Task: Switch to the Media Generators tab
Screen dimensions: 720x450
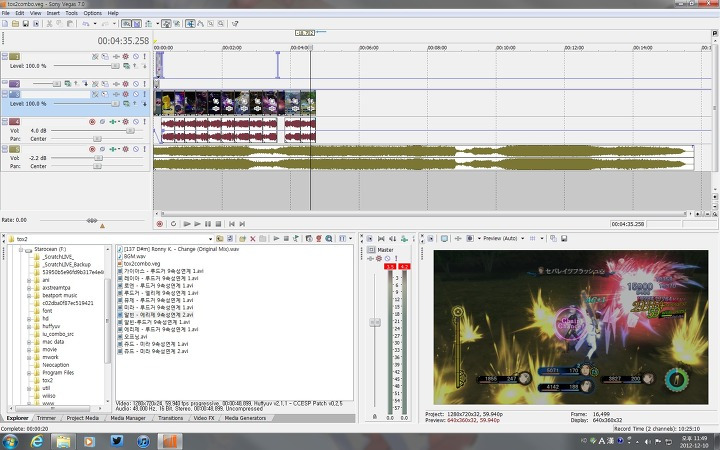Action: (x=245, y=418)
